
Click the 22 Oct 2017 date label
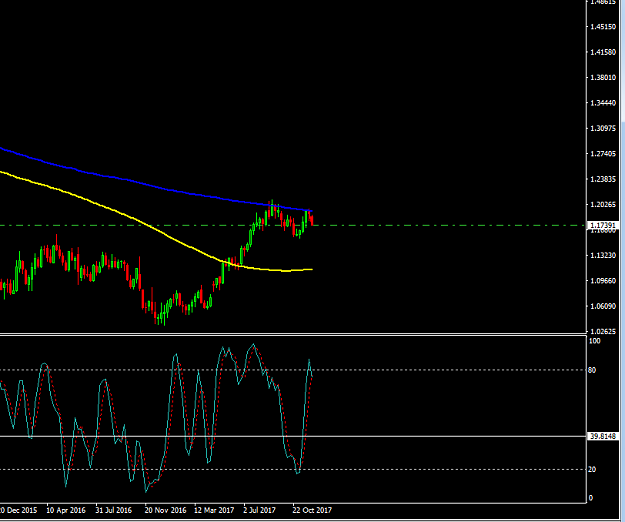pos(312,510)
